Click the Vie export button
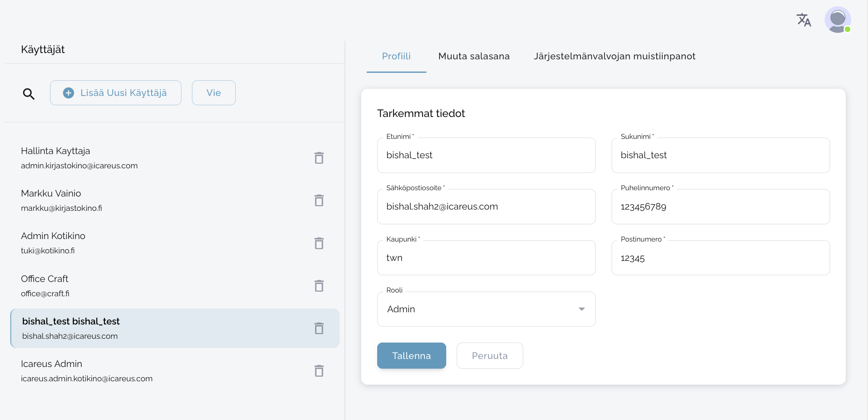The width and height of the screenshot is (868, 420). 213,93
